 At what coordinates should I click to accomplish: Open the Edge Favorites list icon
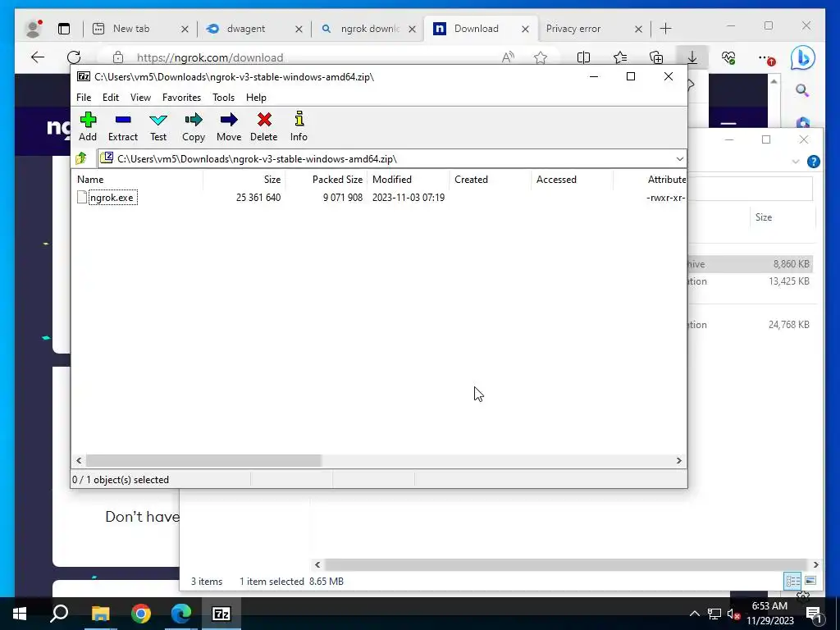[620, 57]
